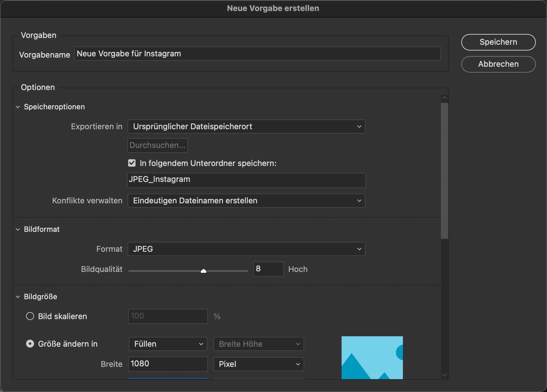Open the Pixel unit dropdown
The width and height of the screenshot is (547, 392).
coord(258,364)
